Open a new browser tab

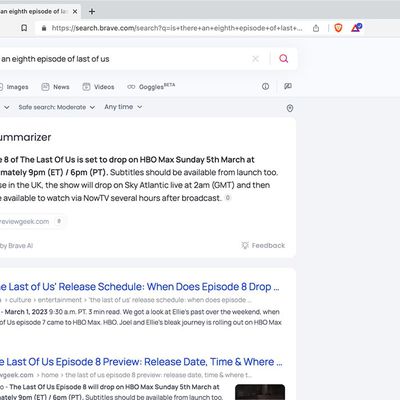tap(92, 12)
